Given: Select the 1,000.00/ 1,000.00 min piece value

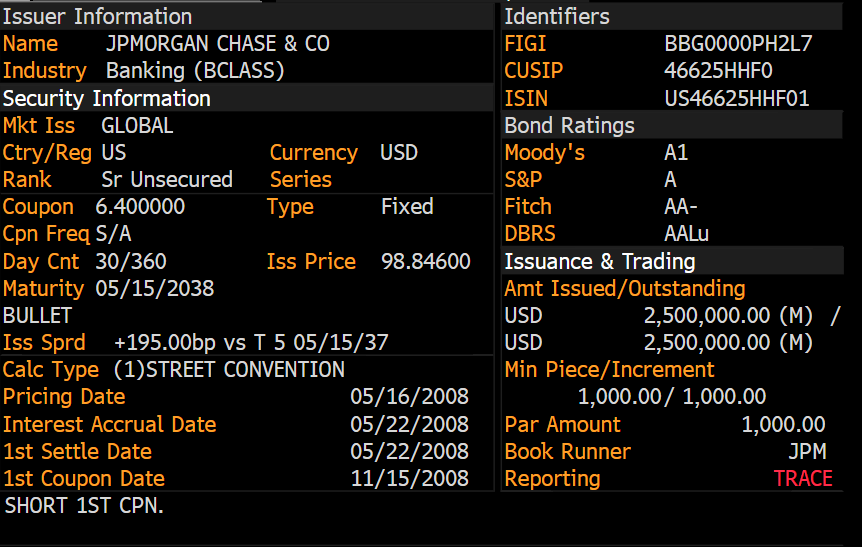Looking at the screenshot, I should tap(672, 397).
